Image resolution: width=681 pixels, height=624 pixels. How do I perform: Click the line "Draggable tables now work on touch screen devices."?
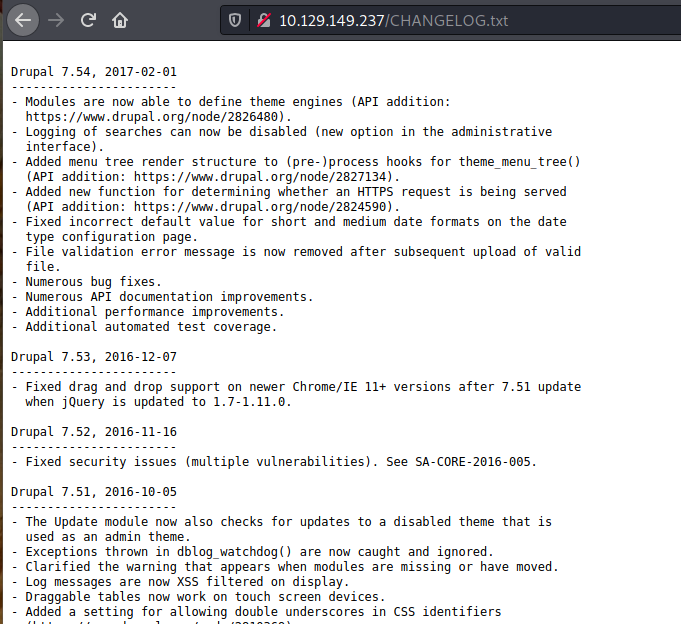[205, 597]
